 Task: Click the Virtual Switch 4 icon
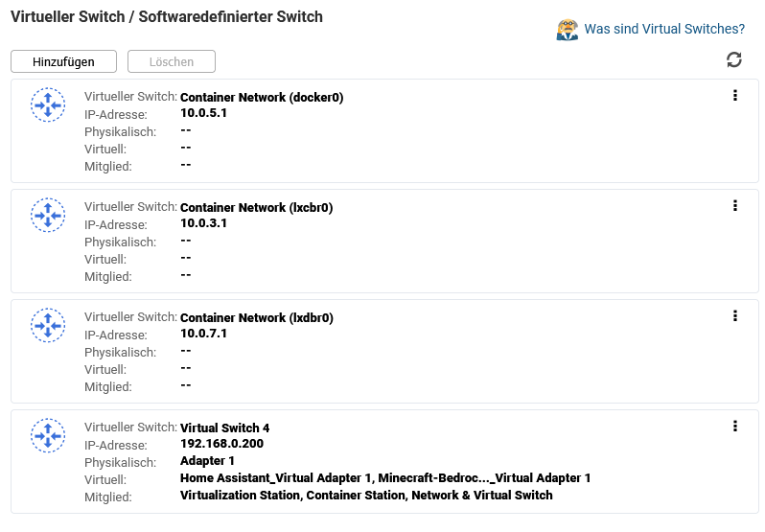(x=48, y=435)
